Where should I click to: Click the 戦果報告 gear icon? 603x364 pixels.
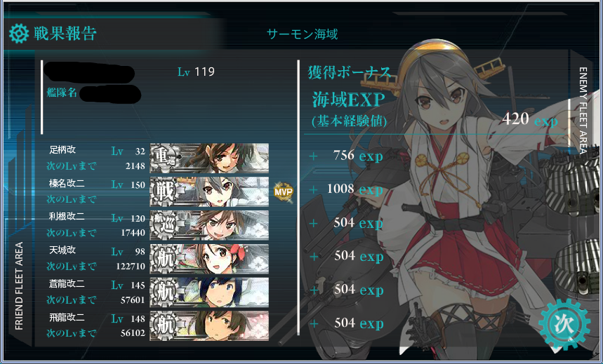tap(19, 34)
